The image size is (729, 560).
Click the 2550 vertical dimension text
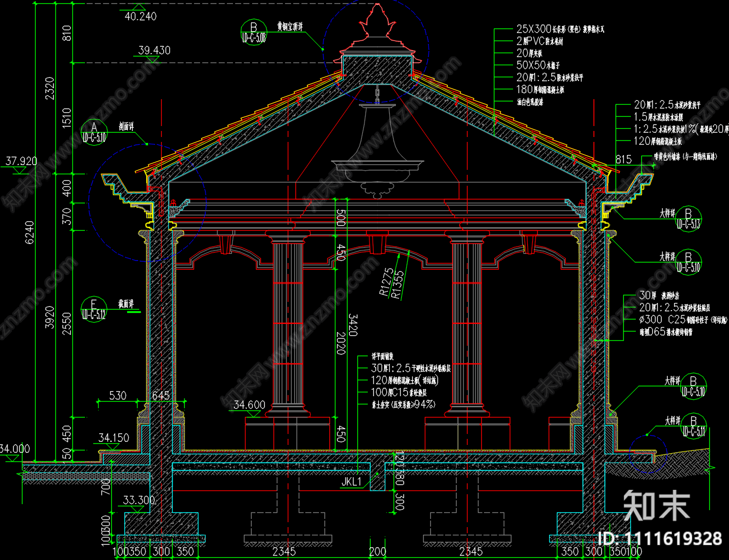click(x=67, y=323)
